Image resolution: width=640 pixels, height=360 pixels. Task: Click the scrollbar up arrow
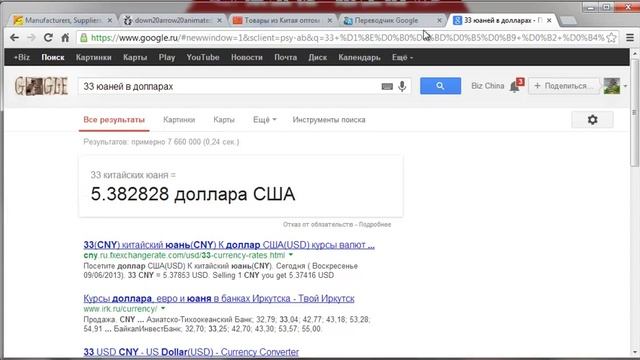(x=635, y=53)
